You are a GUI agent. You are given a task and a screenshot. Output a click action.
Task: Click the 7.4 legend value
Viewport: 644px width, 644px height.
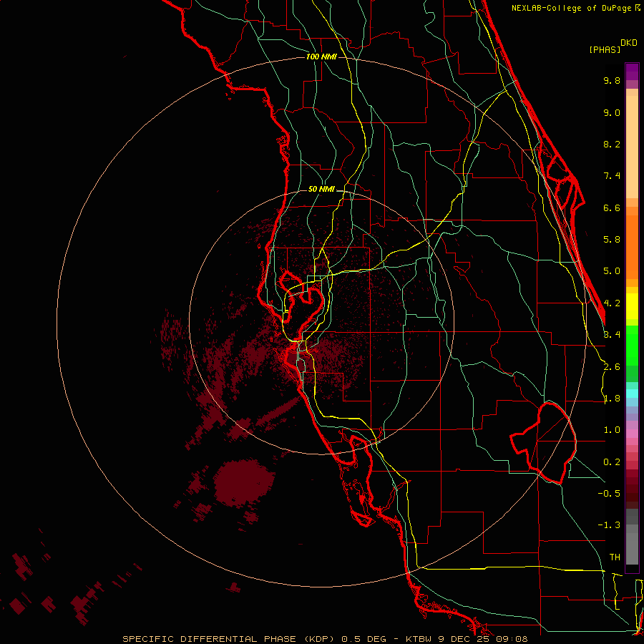click(x=612, y=176)
